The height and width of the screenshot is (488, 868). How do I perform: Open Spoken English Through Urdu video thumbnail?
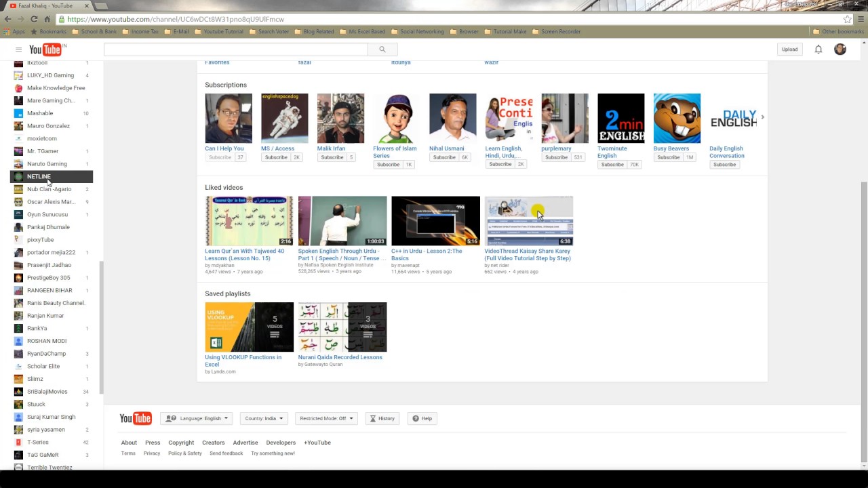(342, 221)
